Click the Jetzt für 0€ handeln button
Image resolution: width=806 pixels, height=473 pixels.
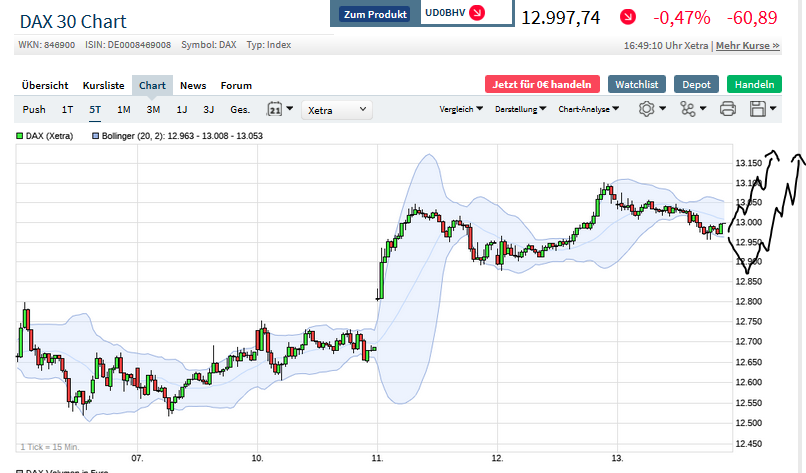[x=542, y=85]
